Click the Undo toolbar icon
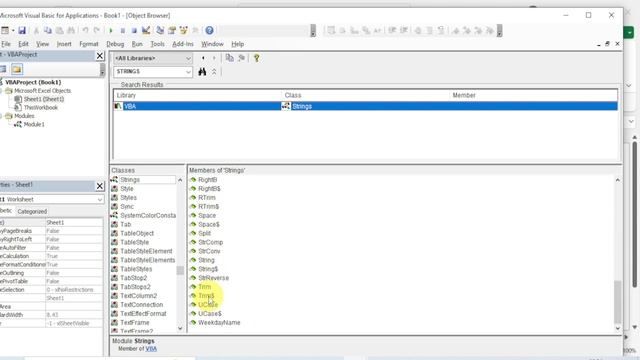The height and width of the screenshot is (360, 640). pos(85,31)
